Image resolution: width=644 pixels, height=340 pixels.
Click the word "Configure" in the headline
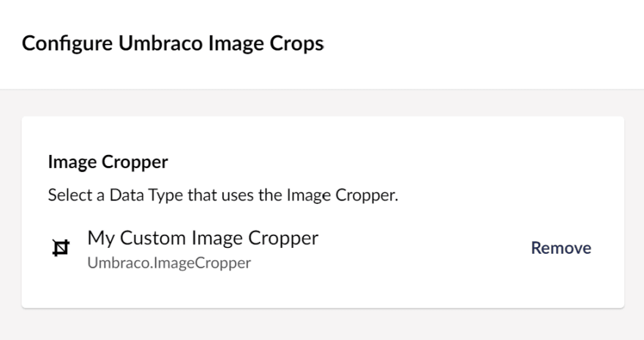click(67, 44)
